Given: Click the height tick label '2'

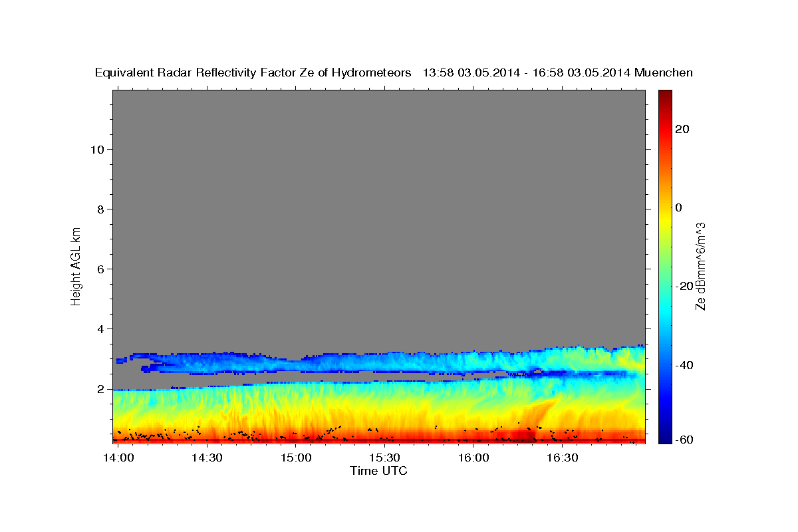Looking at the screenshot, I should click(x=100, y=388).
